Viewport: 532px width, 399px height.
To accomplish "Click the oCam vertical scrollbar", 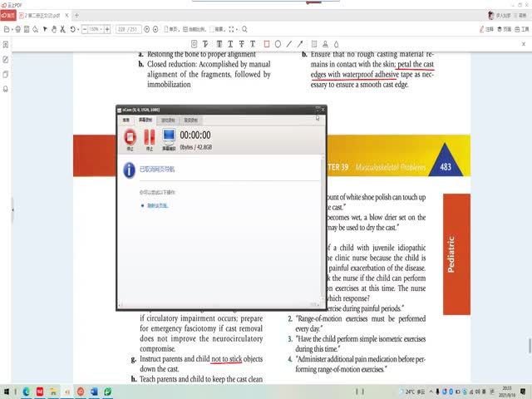I will [x=323, y=228].
